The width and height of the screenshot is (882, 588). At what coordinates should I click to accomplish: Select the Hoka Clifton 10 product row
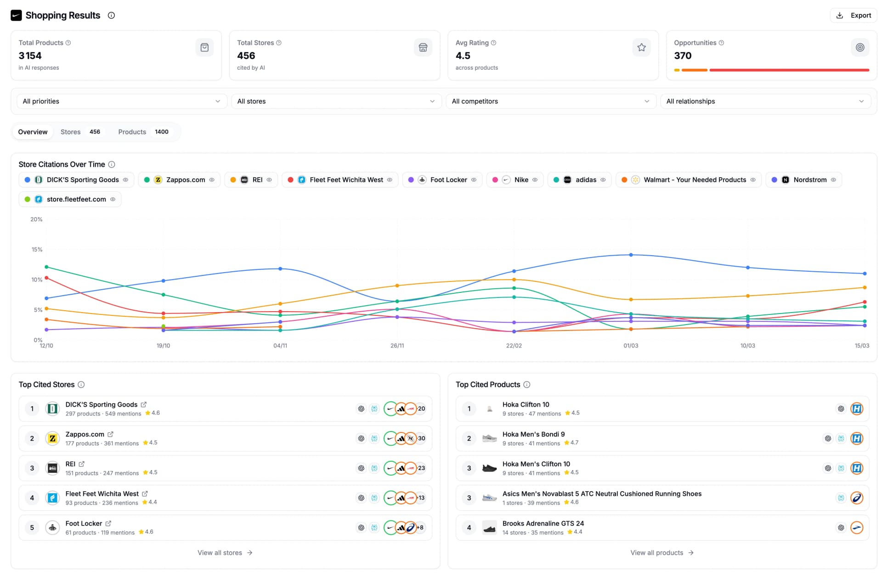coord(662,409)
